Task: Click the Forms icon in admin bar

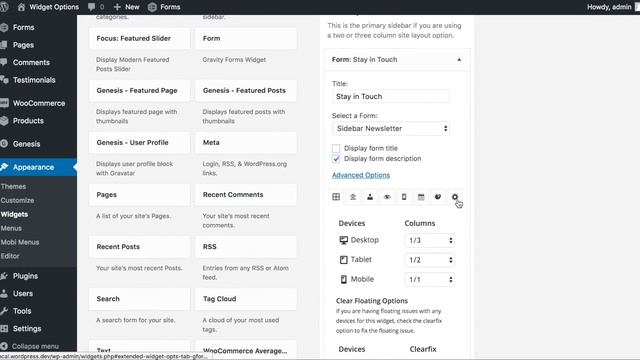Action: (152, 7)
